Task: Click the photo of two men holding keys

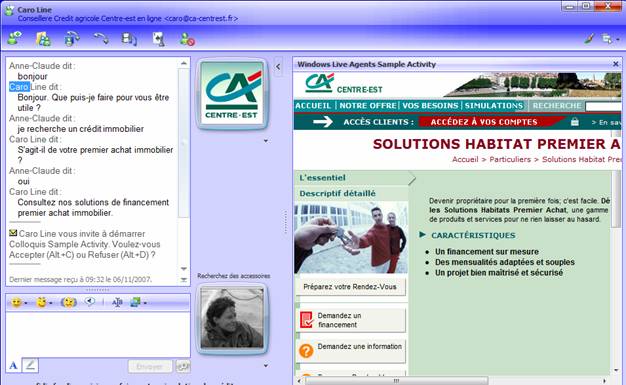Action: pyautogui.click(x=351, y=237)
